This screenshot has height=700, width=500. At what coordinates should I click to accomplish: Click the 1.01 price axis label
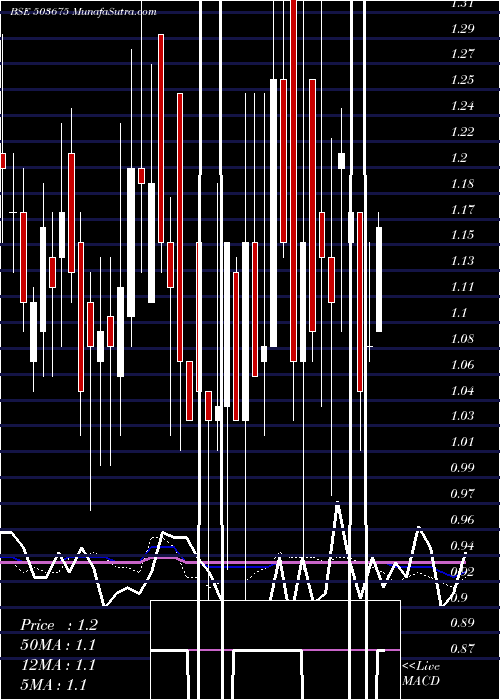[x=462, y=442]
